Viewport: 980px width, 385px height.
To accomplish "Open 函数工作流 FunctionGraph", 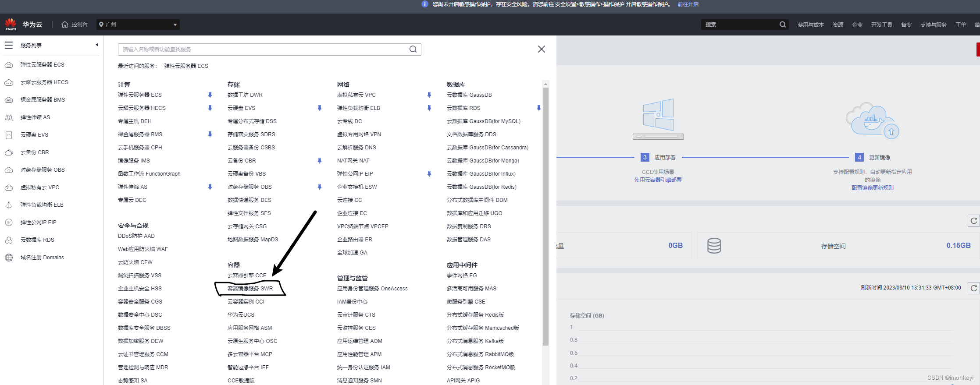I will 149,174.
